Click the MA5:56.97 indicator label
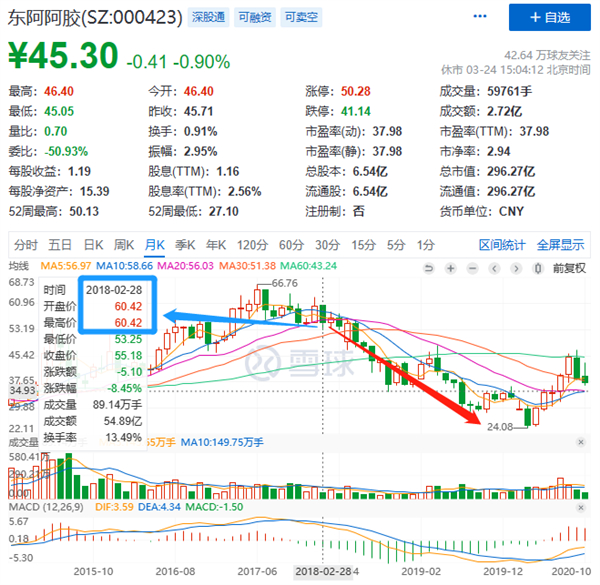 coord(66,266)
